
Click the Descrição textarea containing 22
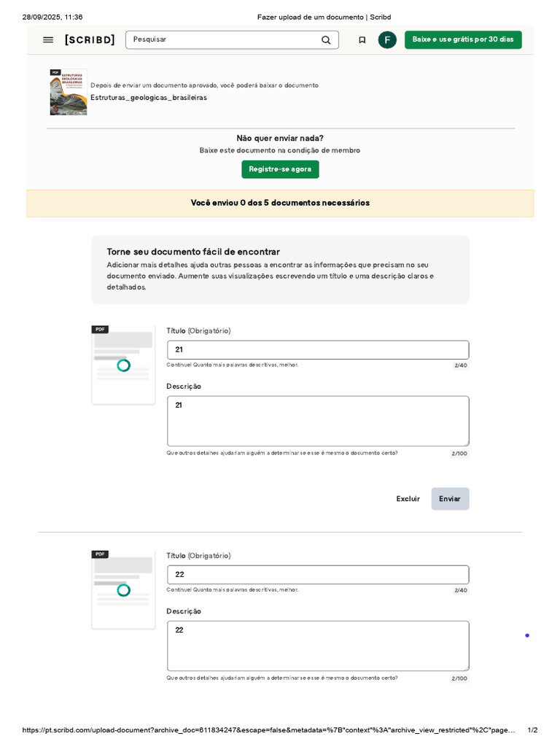(x=318, y=646)
